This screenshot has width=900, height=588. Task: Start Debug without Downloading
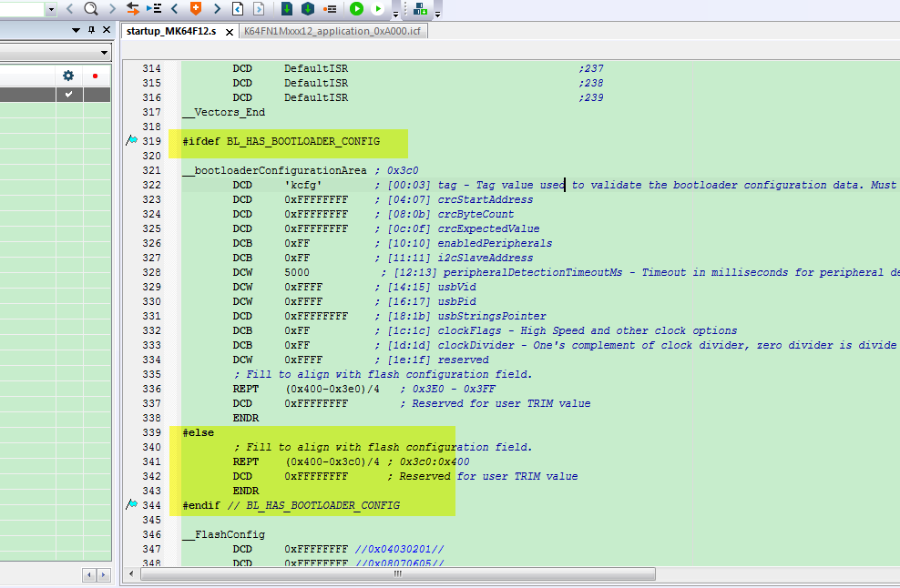(x=377, y=8)
